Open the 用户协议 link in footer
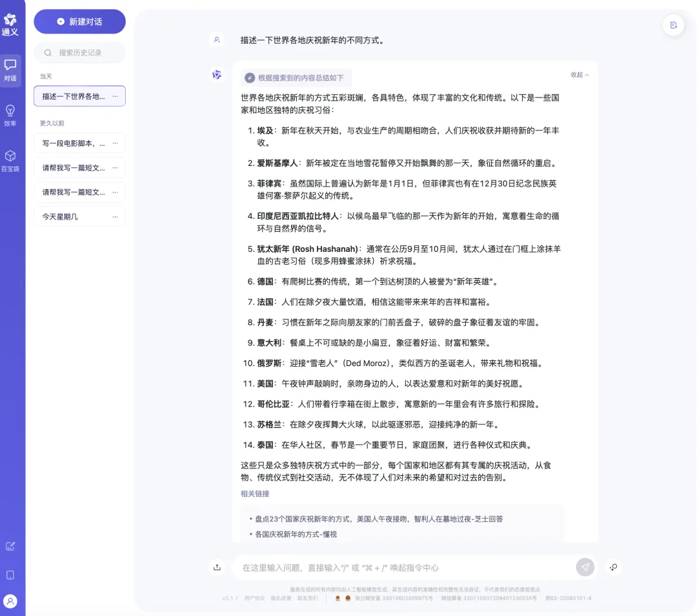This screenshot has height=616, width=697. pyautogui.click(x=254, y=598)
